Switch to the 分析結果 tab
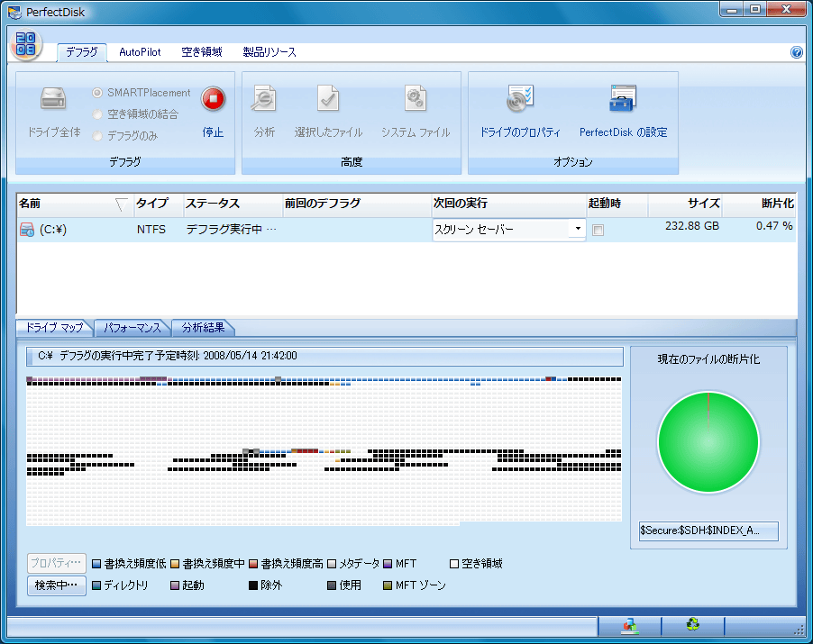This screenshot has width=813, height=644. tap(203, 328)
